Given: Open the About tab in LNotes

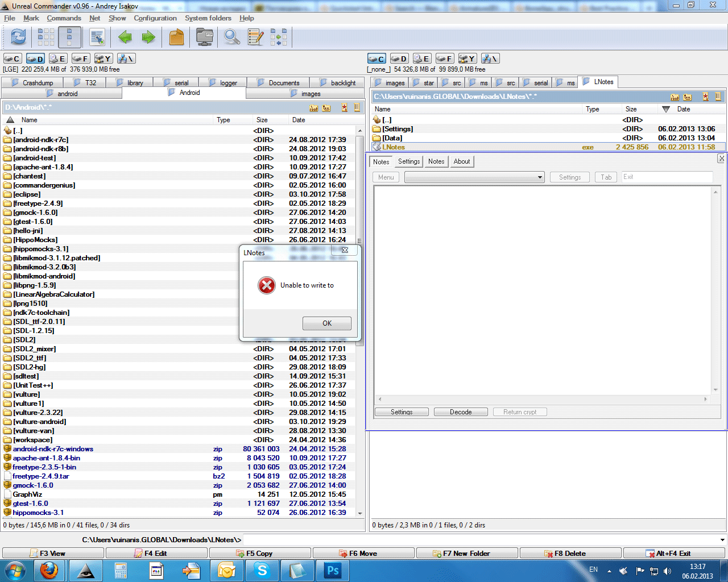Looking at the screenshot, I should point(462,161).
